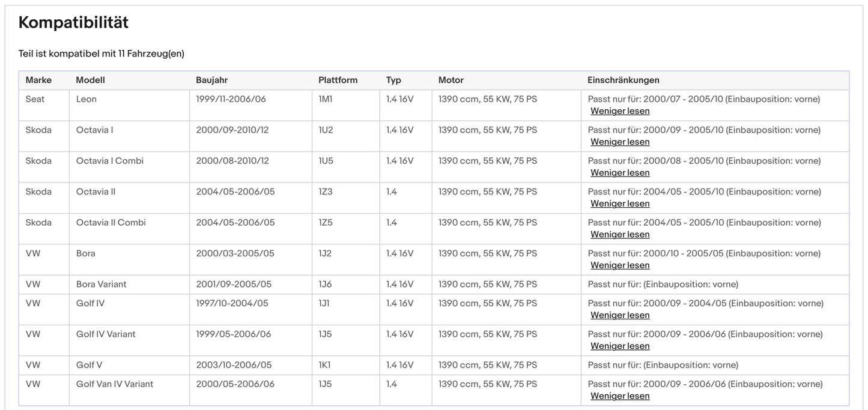
Task: Select the 'Bora Variant' model cell
Action: point(101,285)
